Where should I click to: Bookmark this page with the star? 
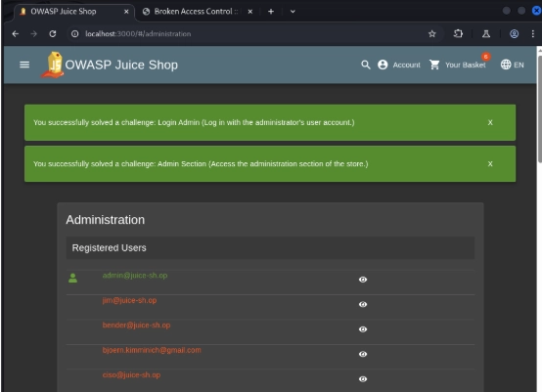[431, 34]
